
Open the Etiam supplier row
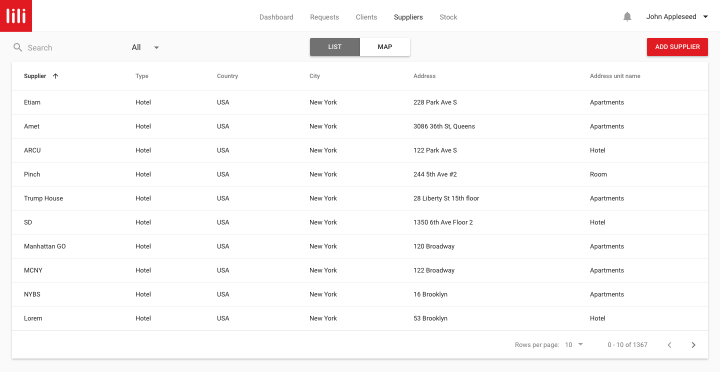(360, 102)
